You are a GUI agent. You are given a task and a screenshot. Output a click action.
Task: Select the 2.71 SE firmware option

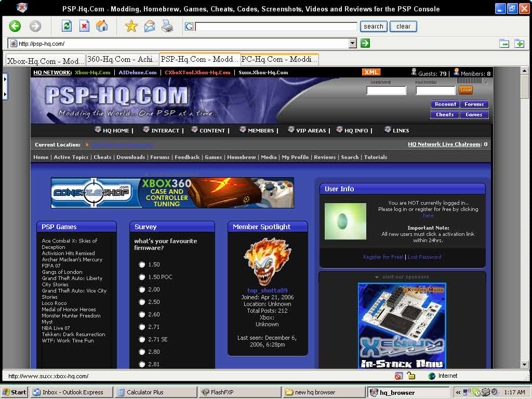point(142,339)
